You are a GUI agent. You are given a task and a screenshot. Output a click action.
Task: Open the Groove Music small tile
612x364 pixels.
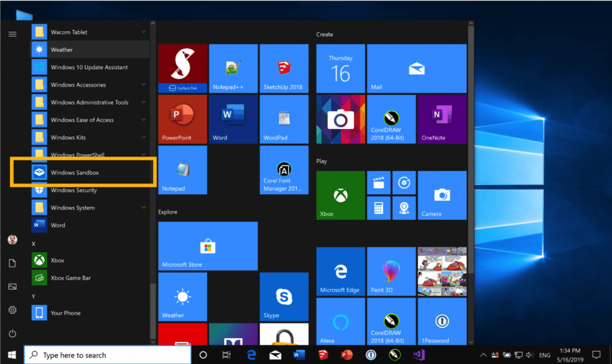click(x=404, y=182)
